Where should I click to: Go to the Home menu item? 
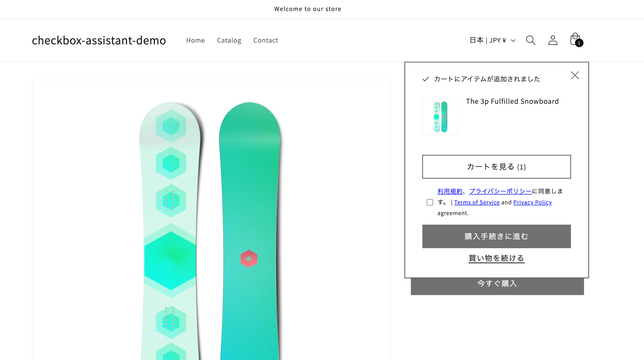195,40
